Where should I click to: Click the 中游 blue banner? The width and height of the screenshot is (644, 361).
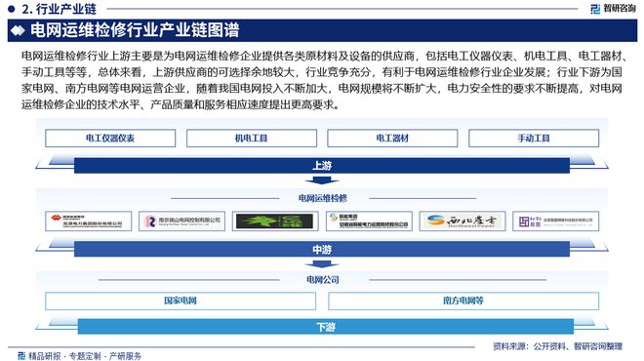point(322,250)
